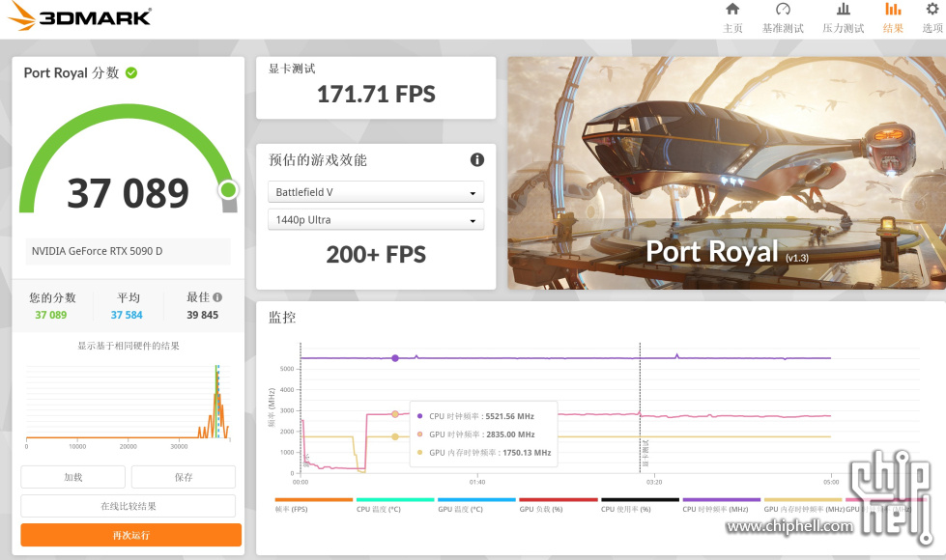Open the 主页 home icon

tap(732, 9)
